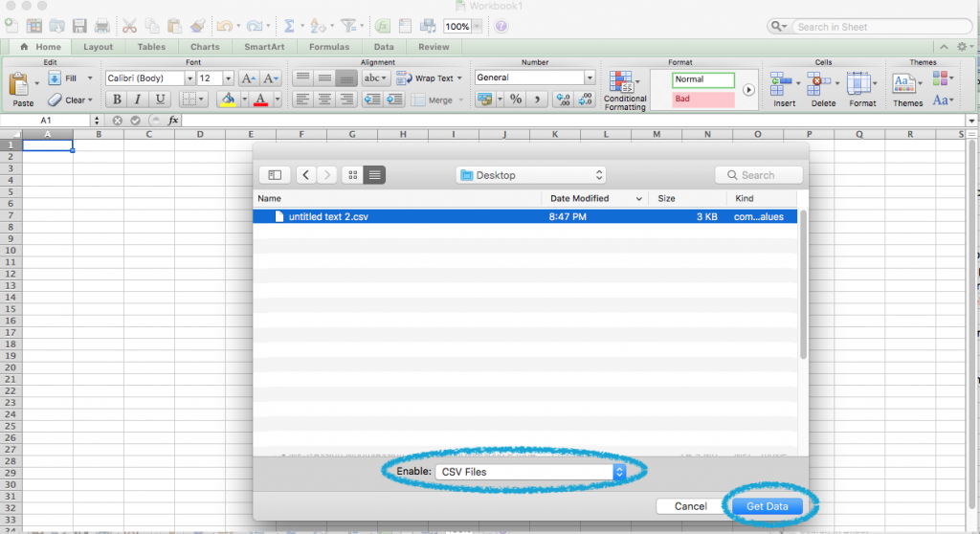Switch to list view in dialog

[x=375, y=175]
